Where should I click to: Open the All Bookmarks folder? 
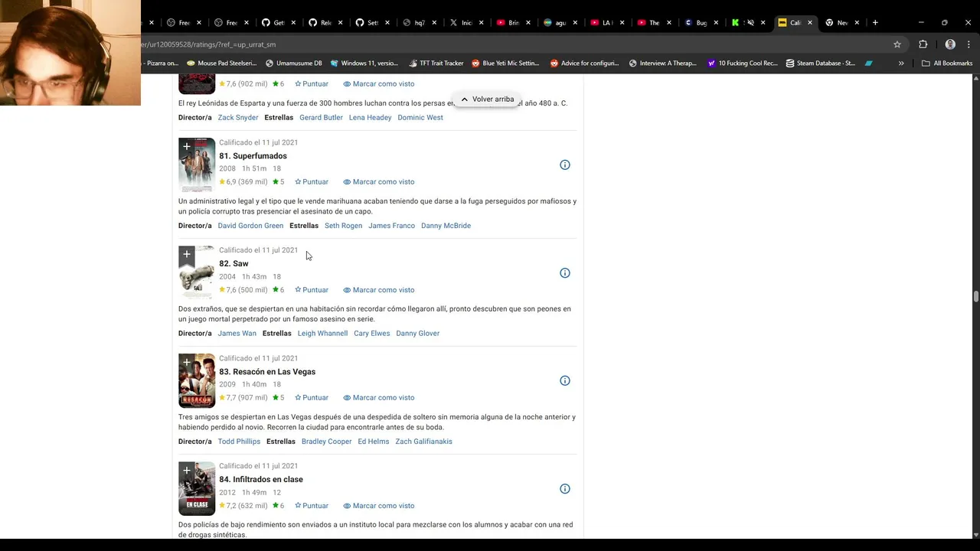click(x=947, y=64)
